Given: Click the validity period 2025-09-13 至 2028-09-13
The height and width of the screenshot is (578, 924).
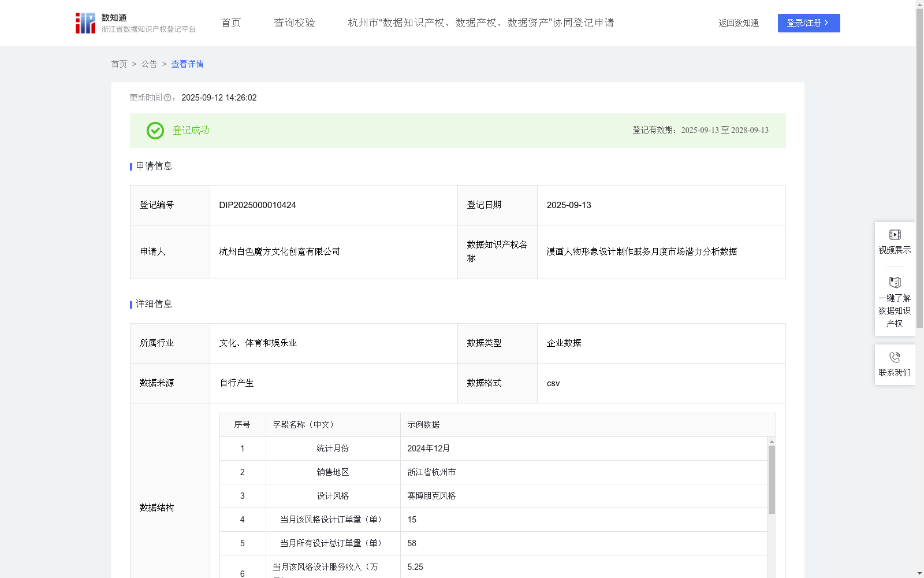Looking at the screenshot, I should 725,131.
